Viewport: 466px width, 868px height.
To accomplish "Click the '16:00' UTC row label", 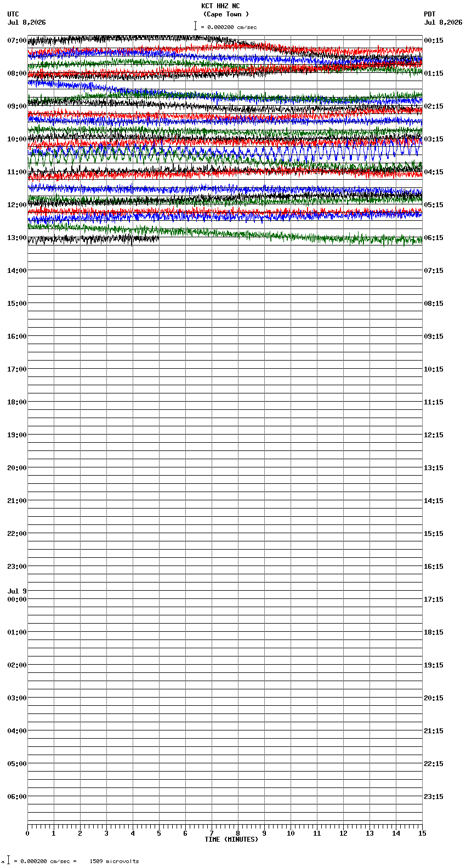I will coord(17,336).
